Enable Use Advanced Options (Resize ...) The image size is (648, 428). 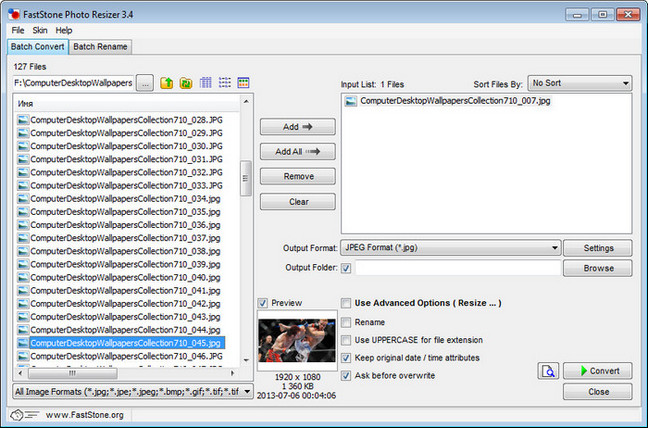click(x=346, y=303)
